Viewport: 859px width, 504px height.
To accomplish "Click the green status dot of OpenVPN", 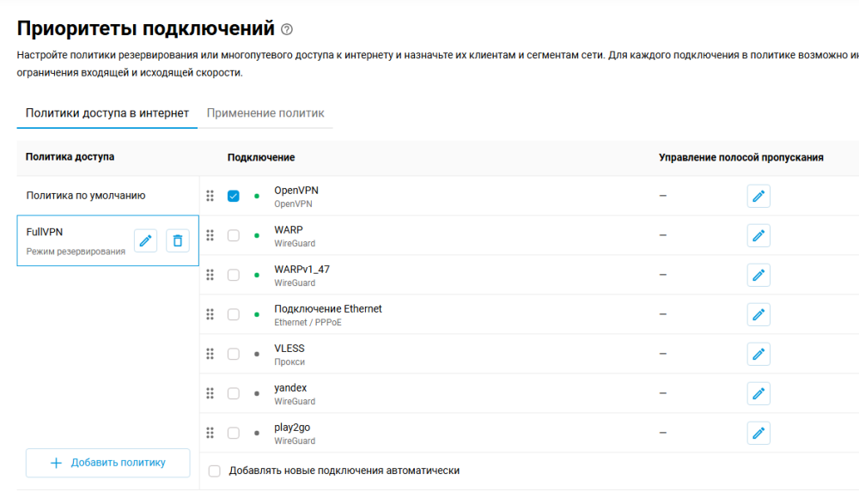I will pyautogui.click(x=256, y=196).
